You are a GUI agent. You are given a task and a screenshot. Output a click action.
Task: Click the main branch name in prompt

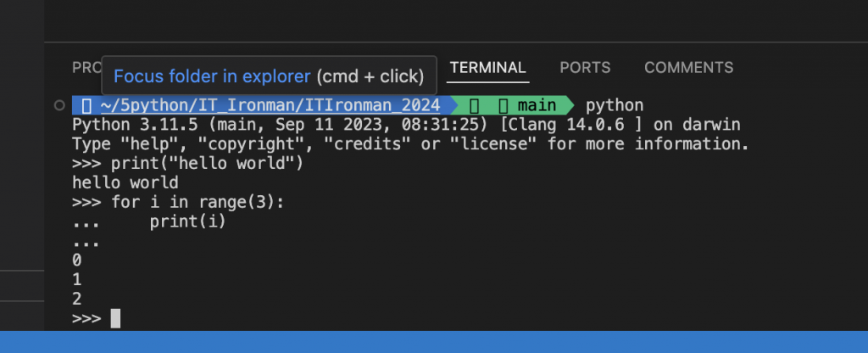(537, 105)
